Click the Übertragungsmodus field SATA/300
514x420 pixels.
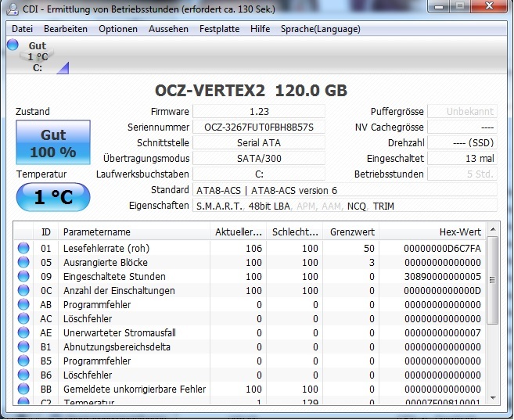point(259,159)
